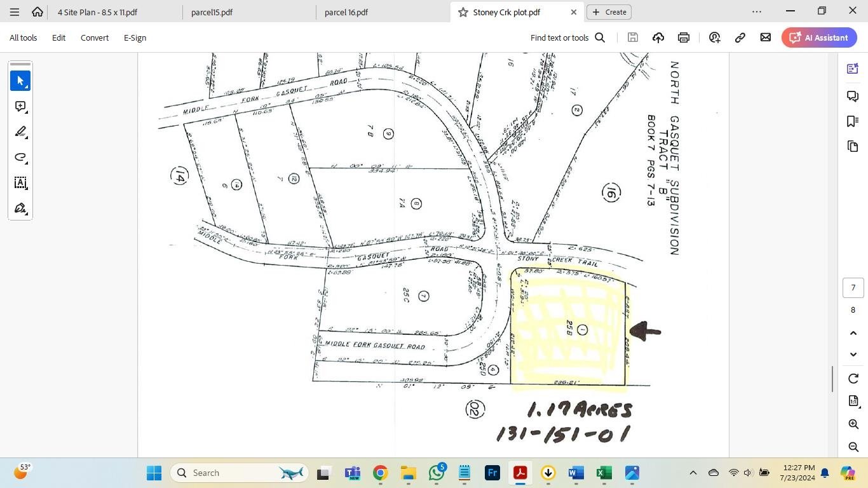Star the Stoney Crk plot.pdf file

pos(463,12)
